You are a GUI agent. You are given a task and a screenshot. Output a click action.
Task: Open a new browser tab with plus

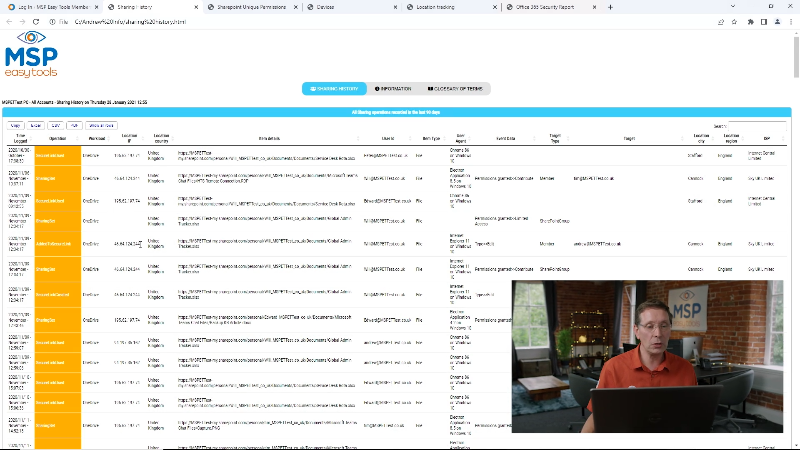[611, 6]
